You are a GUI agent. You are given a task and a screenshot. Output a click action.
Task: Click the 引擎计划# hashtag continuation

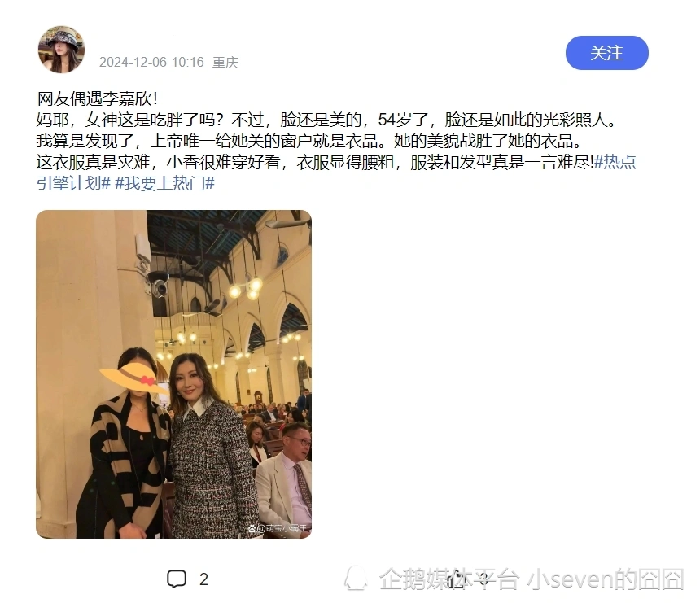[73, 183]
